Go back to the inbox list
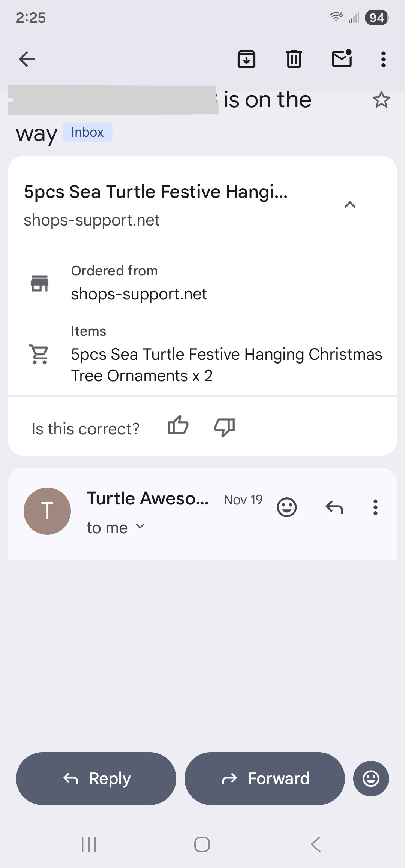 (x=27, y=59)
